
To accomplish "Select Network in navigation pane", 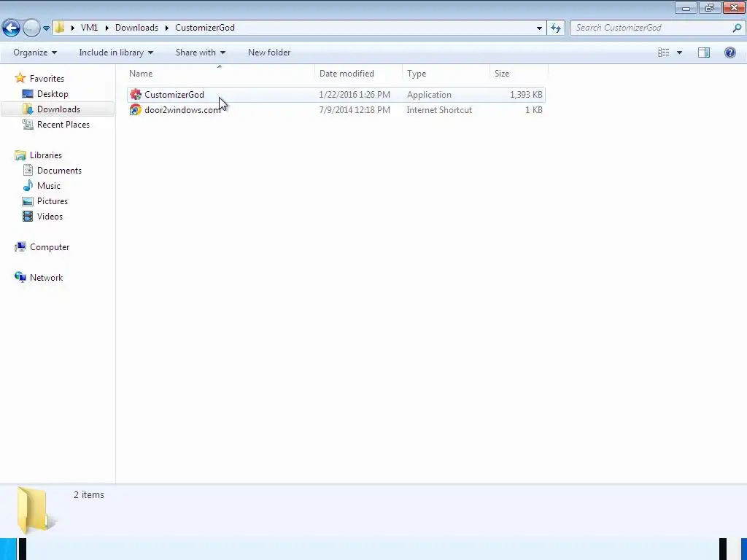I will pos(46,278).
